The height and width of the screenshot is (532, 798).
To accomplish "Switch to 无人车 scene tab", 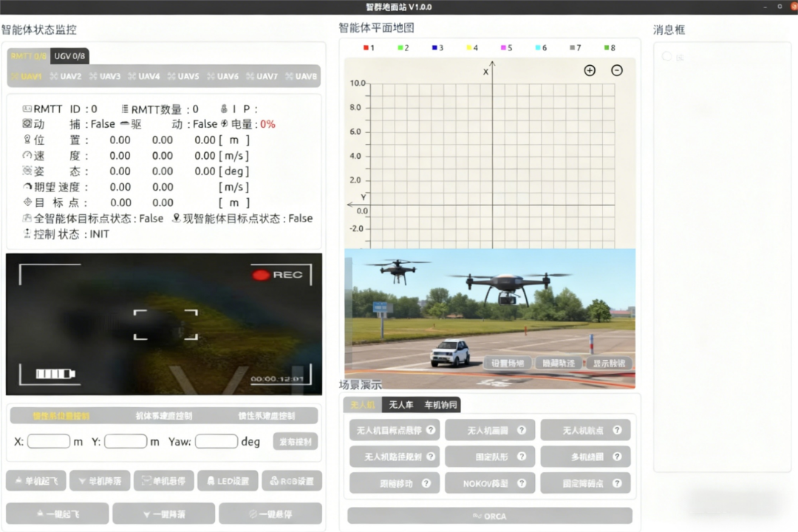I will [401, 405].
